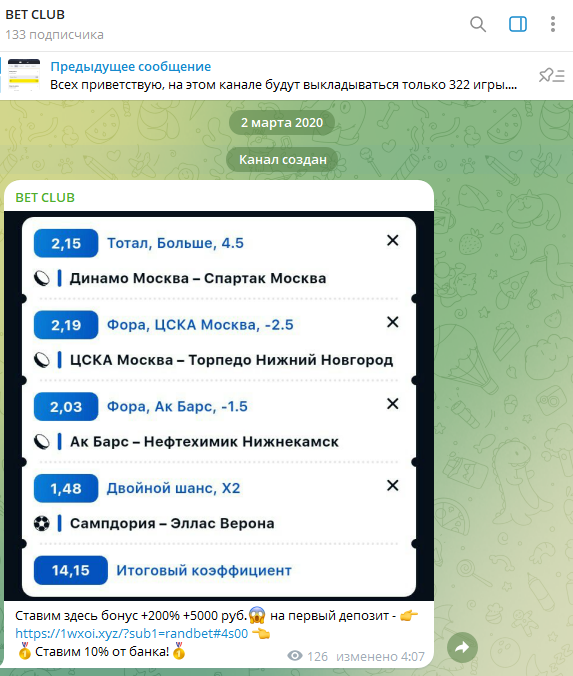Click the pinned message thumbnail
Screen dimensions: 573x676
pyautogui.click(x=24, y=75)
